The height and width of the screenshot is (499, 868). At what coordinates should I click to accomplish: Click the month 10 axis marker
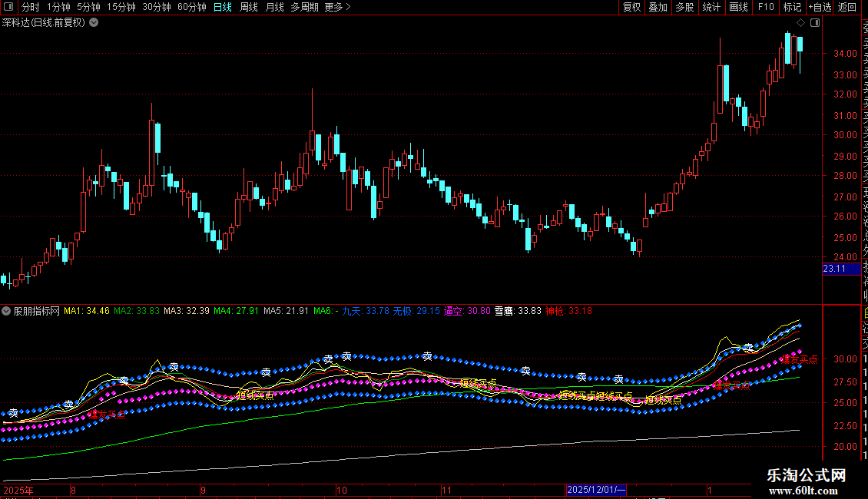[342, 490]
